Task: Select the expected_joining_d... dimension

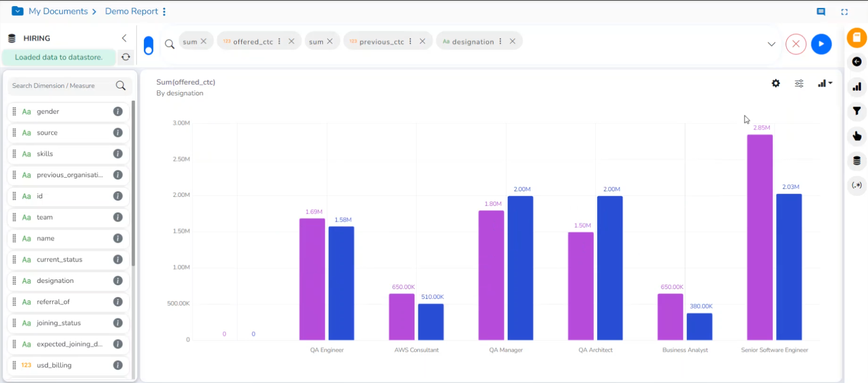Action: point(69,344)
